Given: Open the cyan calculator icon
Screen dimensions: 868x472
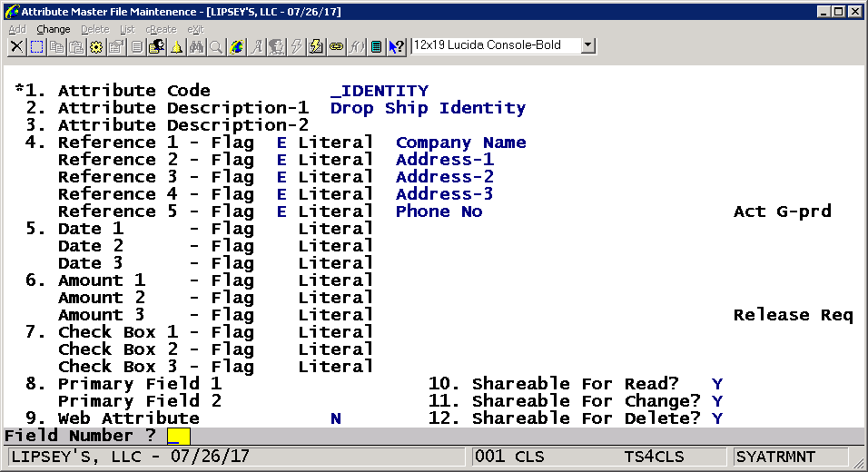Looking at the screenshot, I should click(376, 46).
